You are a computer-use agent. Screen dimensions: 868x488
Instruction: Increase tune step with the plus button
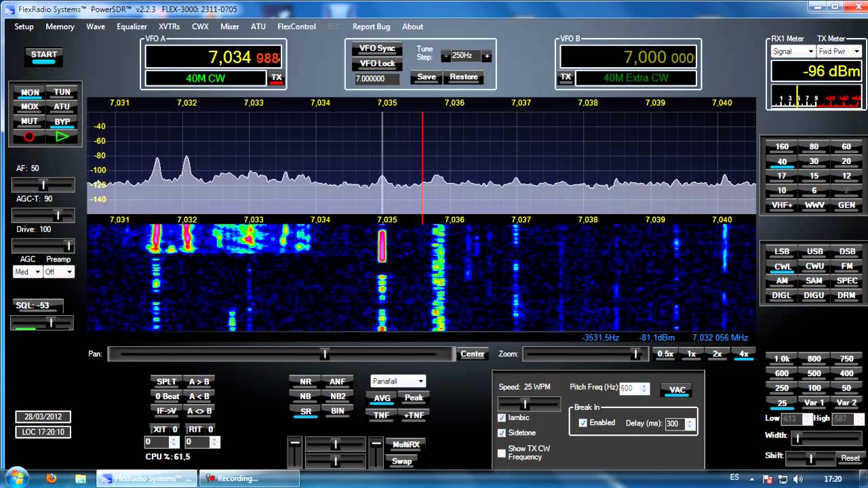click(x=486, y=56)
